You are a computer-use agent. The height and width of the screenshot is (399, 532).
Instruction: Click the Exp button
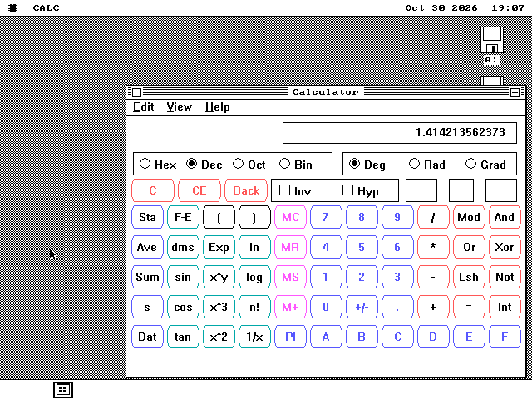(x=219, y=247)
